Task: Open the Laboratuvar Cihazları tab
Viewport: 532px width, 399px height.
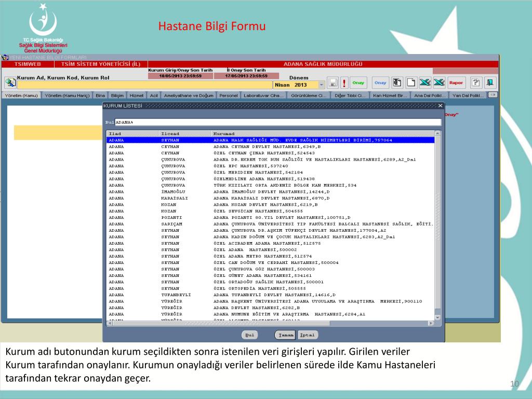Action: point(263,96)
